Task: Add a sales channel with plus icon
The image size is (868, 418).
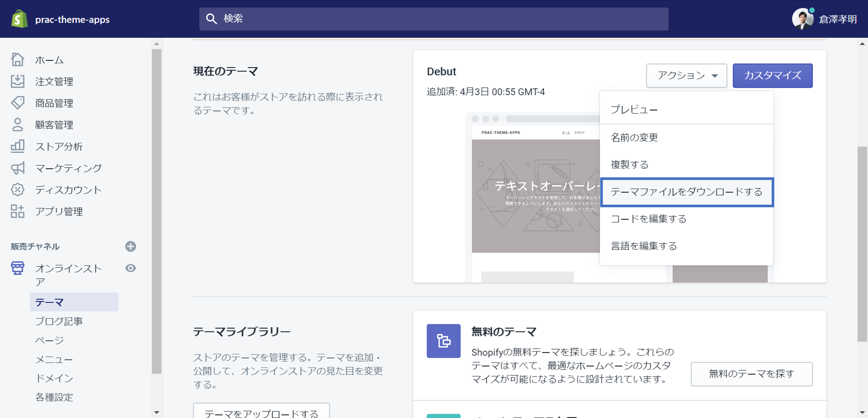Action: [131, 246]
